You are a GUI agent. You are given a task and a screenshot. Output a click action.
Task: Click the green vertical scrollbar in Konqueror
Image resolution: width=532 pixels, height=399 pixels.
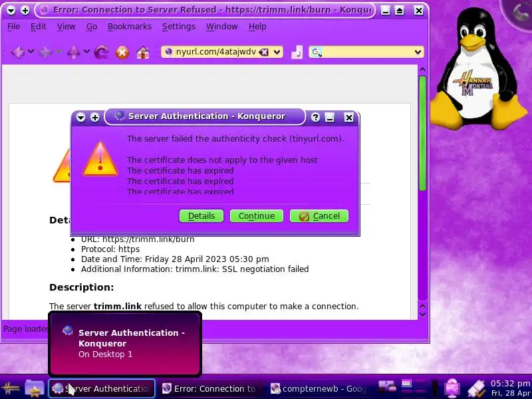(x=422, y=134)
